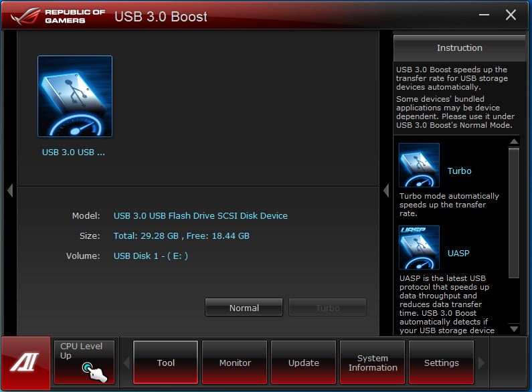Activate the CPU Level Up shortcut

click(84, 362)
